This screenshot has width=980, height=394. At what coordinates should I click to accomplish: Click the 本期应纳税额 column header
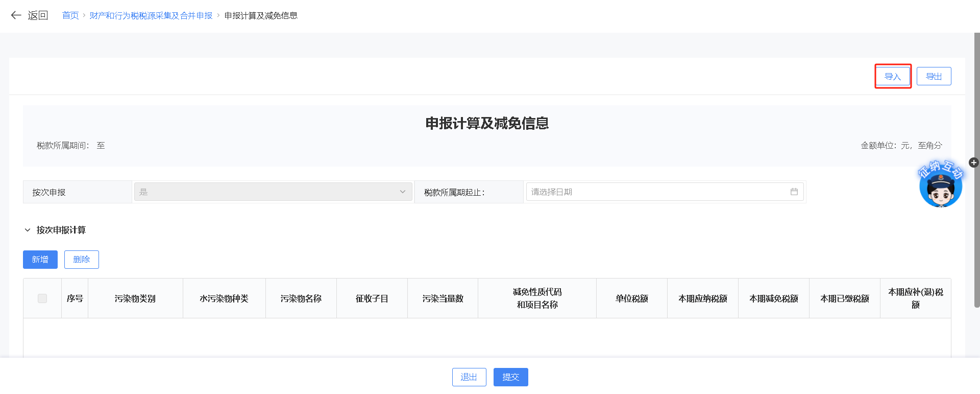point(702,298)
